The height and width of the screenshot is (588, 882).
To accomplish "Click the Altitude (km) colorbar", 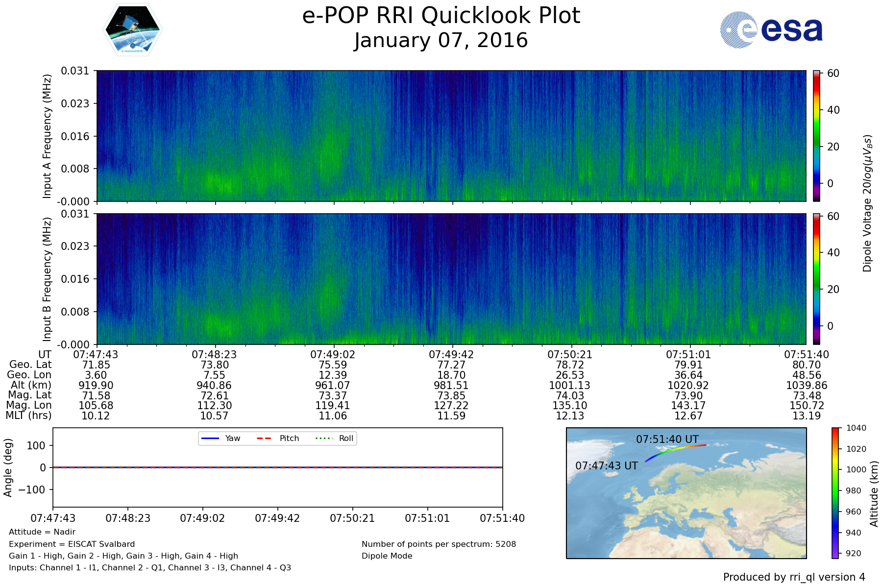I will (x=835, y=492).
